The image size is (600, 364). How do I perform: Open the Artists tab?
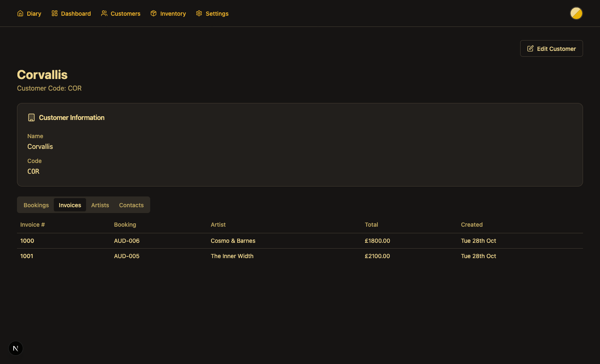click(100, 205)
